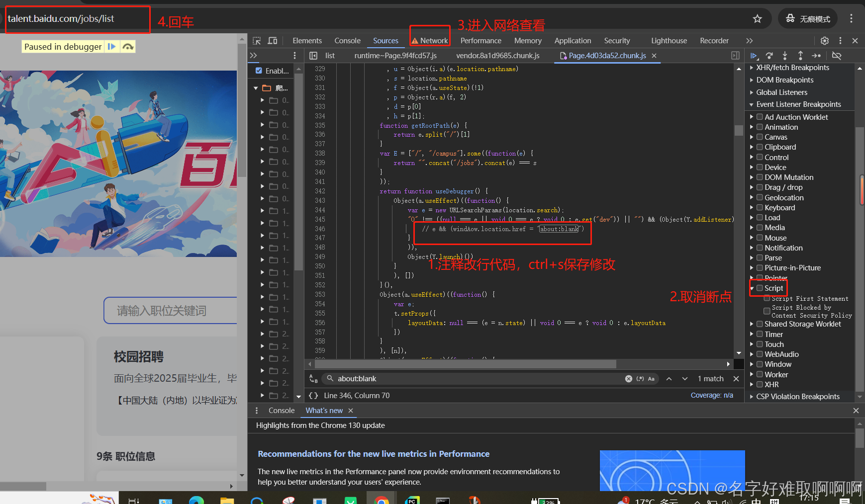Screen dimensions: 865x504
Task: Click the code editor vertical scrollbar
Action: point(739,130)
